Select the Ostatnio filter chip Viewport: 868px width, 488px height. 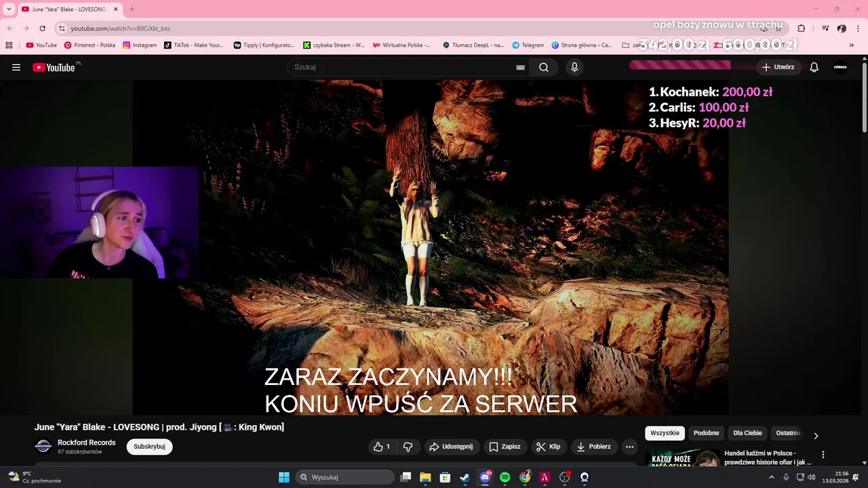[x=788, y=433]
